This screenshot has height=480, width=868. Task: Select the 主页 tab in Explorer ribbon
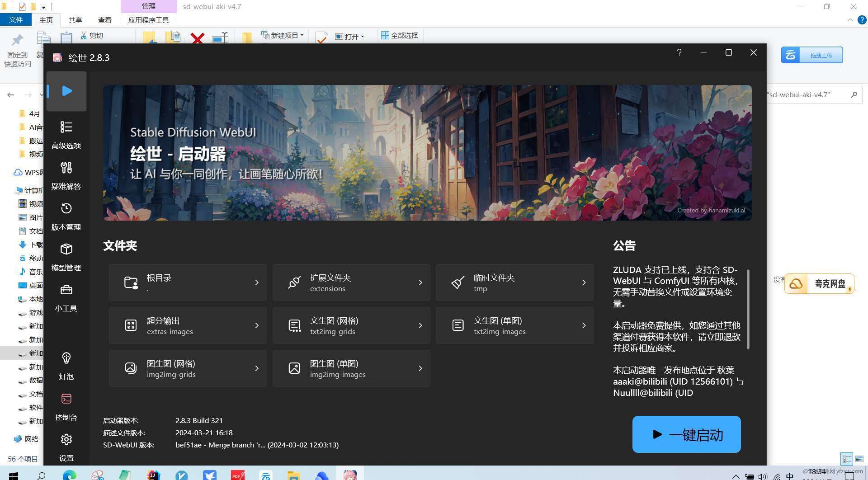46,20
